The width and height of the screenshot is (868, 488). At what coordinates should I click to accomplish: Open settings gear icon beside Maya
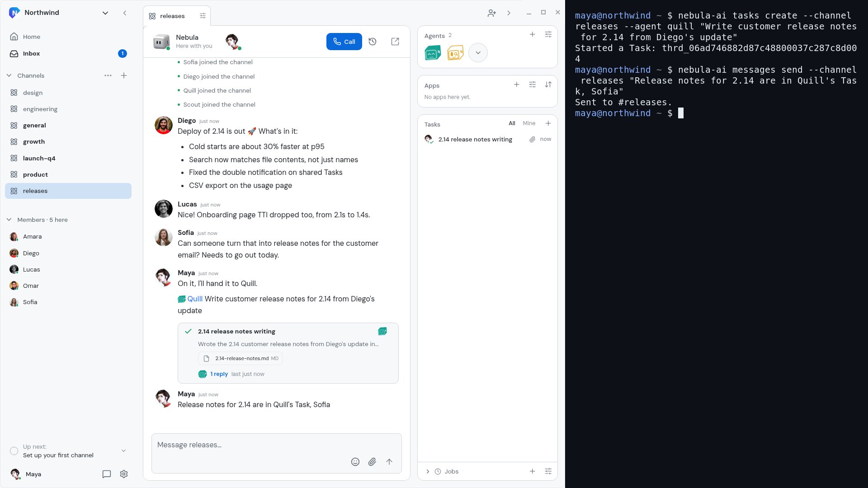(x=124, y=474)
